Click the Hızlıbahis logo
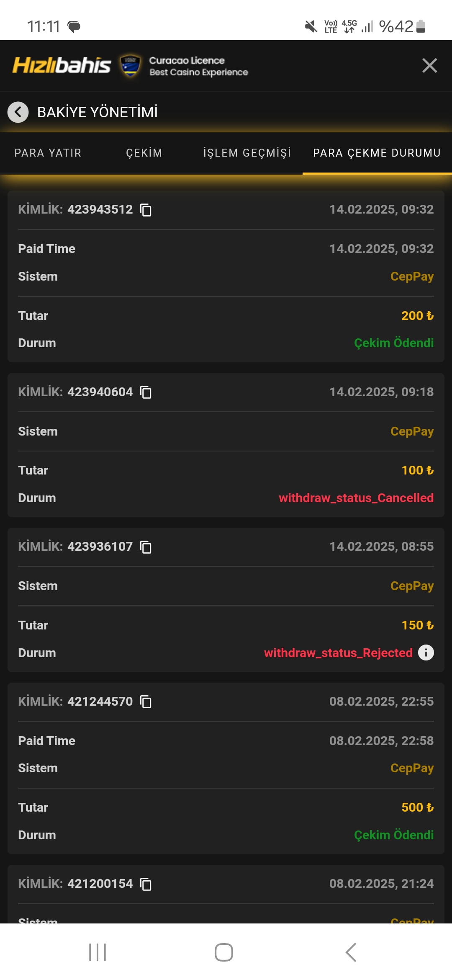 click(x=62, y=65)
